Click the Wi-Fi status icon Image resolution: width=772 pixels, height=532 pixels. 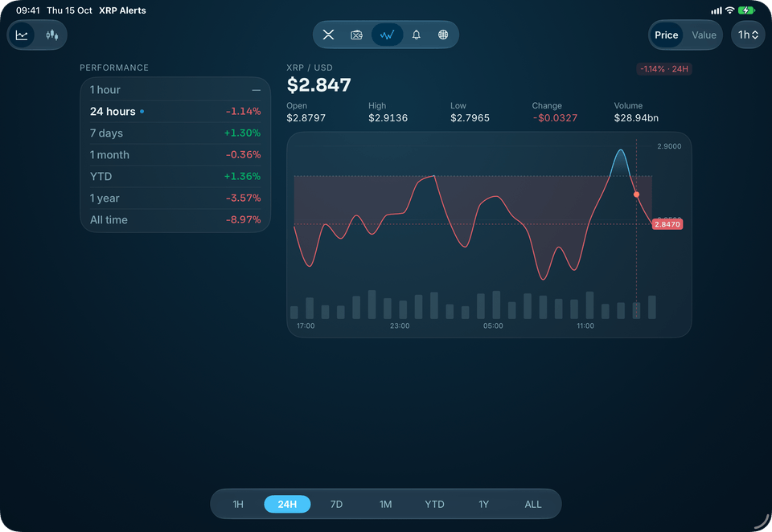coord(729,10)
